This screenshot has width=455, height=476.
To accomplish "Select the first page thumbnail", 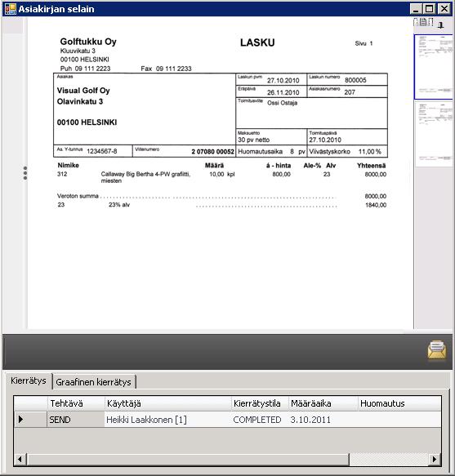I will point(434,67).
